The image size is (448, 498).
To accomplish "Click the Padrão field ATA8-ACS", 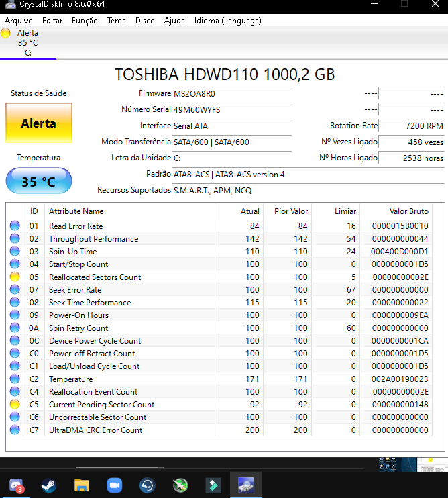I will tap(308, 175).
